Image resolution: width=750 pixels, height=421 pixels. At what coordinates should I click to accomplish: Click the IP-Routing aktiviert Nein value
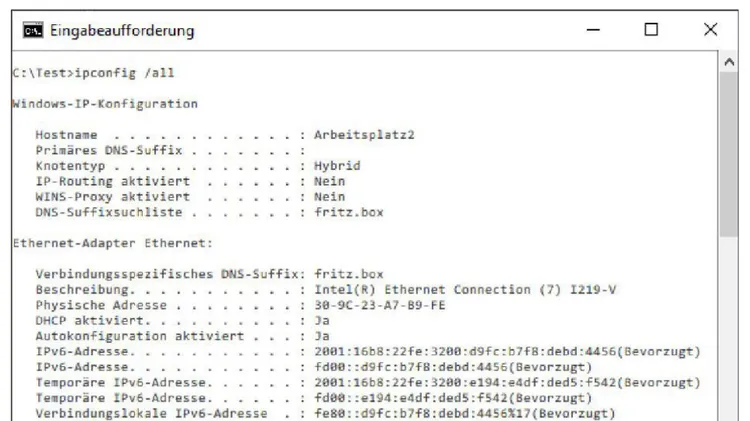click(329, 181)
